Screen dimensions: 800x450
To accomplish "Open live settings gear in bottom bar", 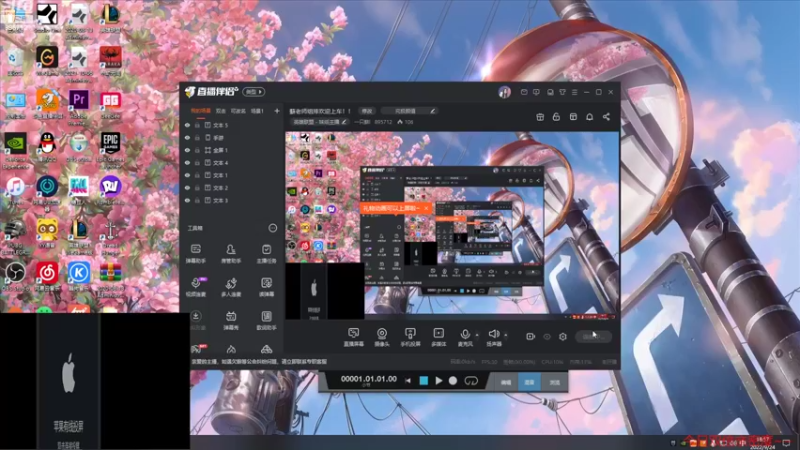I will point(563,336).
